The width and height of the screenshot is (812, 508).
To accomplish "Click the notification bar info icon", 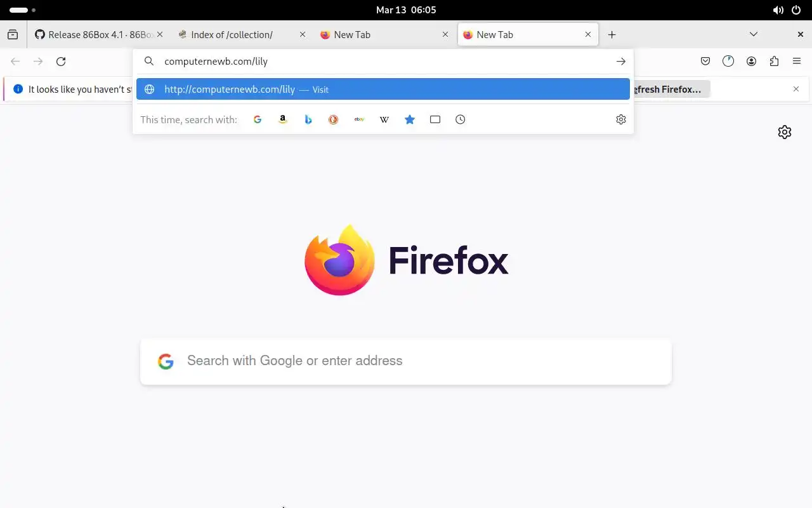I will tap(18, 90).
